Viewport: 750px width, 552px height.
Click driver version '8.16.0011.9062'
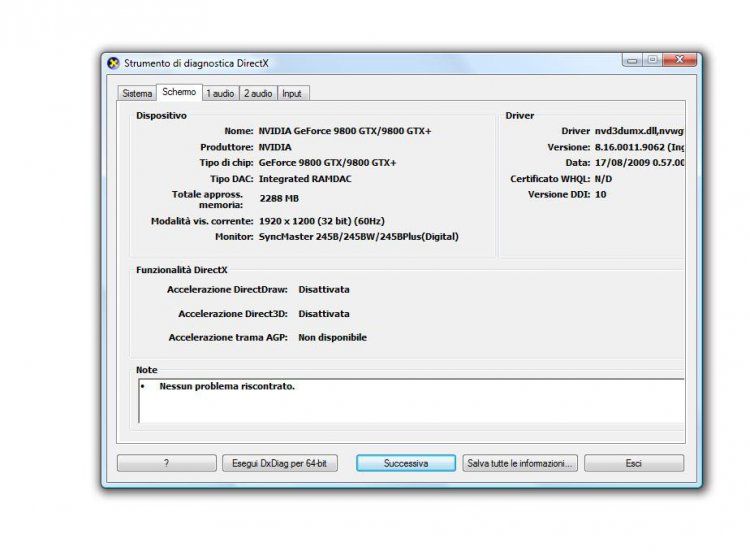tap(630, 147)
